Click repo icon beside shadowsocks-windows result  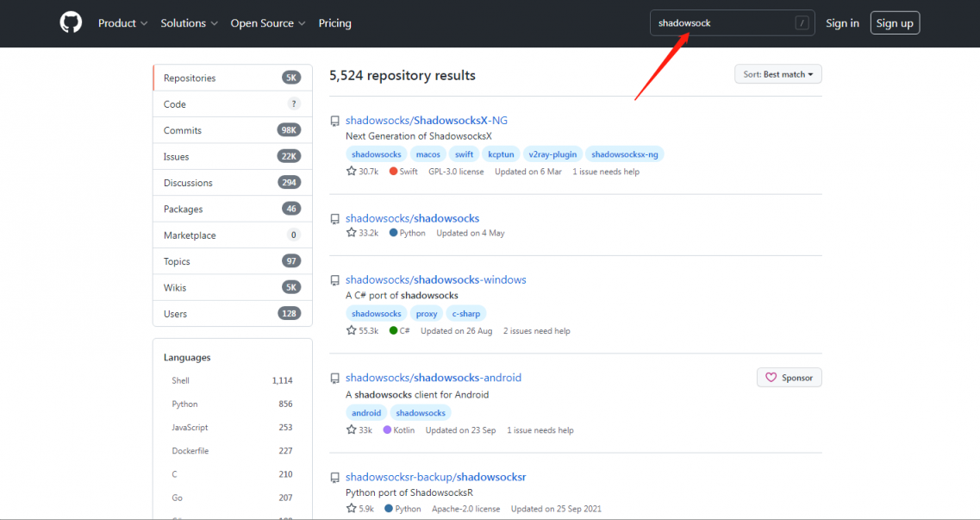click(x=335, y=280)
